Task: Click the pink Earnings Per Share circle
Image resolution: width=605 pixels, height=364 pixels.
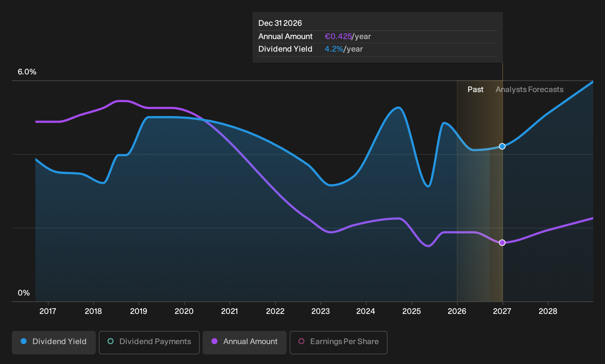Action: pos(301,341)
